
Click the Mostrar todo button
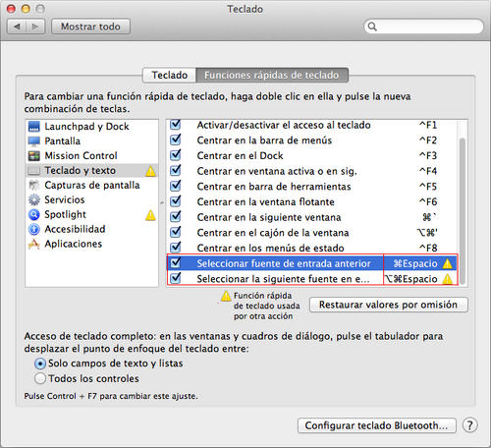pyautogui.click(x=90, y=27)
